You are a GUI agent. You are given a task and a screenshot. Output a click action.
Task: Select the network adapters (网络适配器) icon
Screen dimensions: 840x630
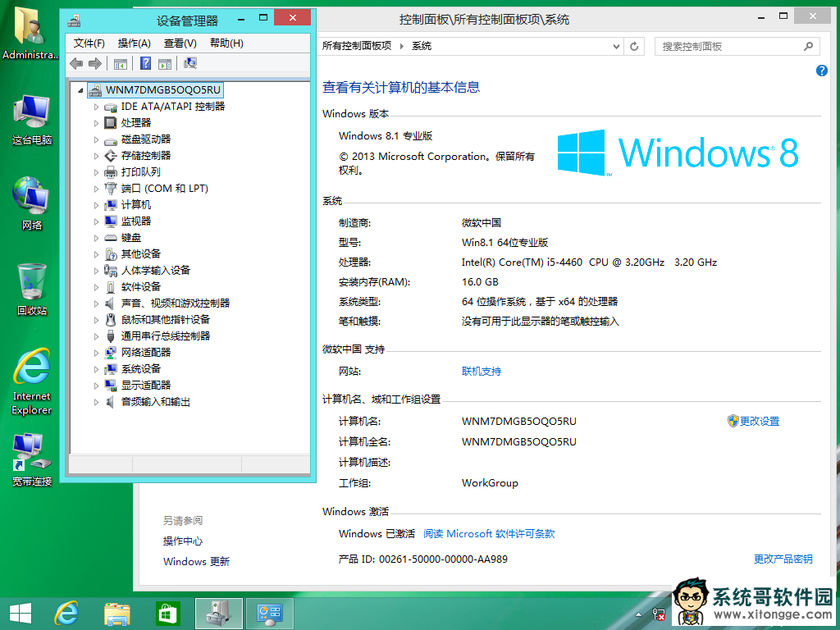tap(111, 352)
